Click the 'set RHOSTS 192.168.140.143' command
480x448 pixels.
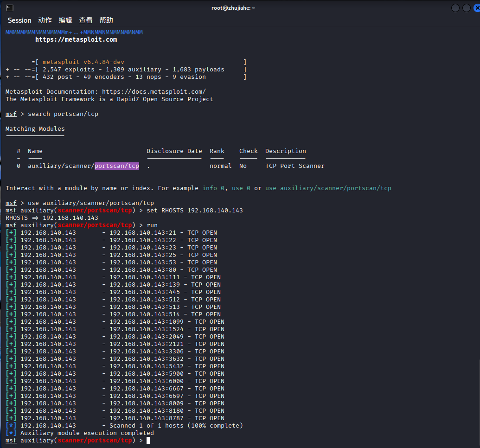point(195,211)
